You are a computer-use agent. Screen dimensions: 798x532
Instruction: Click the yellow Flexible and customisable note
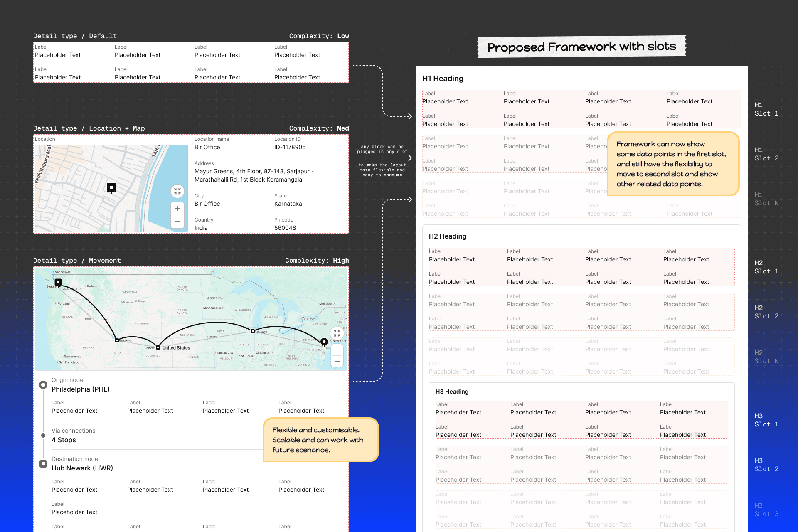pyautogui.click(x=320, y=440)
